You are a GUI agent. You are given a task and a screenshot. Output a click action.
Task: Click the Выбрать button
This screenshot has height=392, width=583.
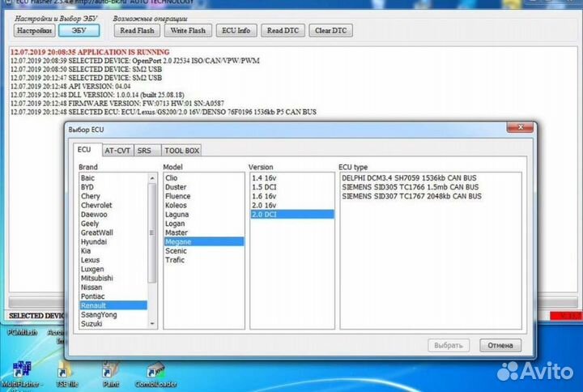[x=449, y=346]
